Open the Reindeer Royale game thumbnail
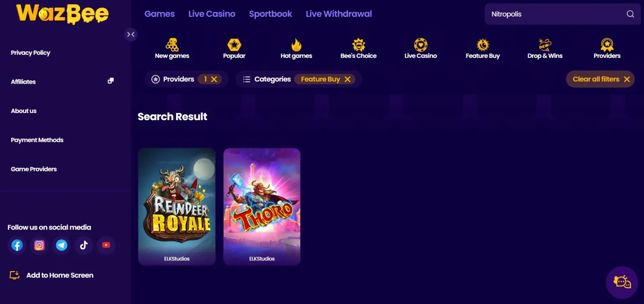Viewport: 644px width, 304px height. click(177, 207)
